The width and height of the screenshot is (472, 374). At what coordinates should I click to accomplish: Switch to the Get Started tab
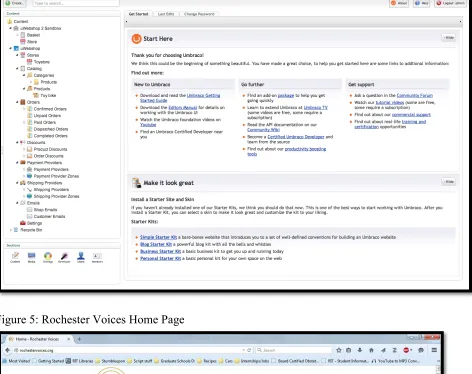coord(138,14)
